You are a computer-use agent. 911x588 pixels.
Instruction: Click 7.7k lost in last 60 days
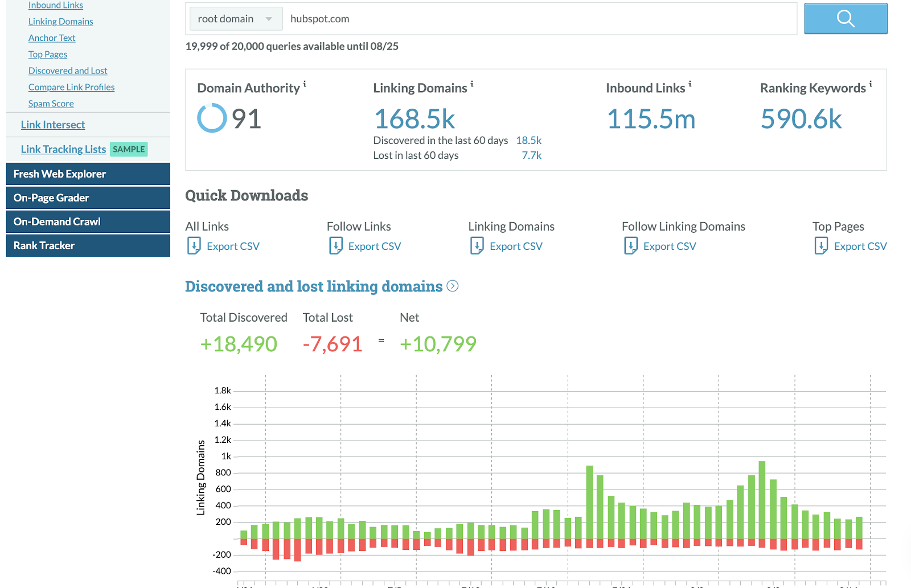point(532,155)
